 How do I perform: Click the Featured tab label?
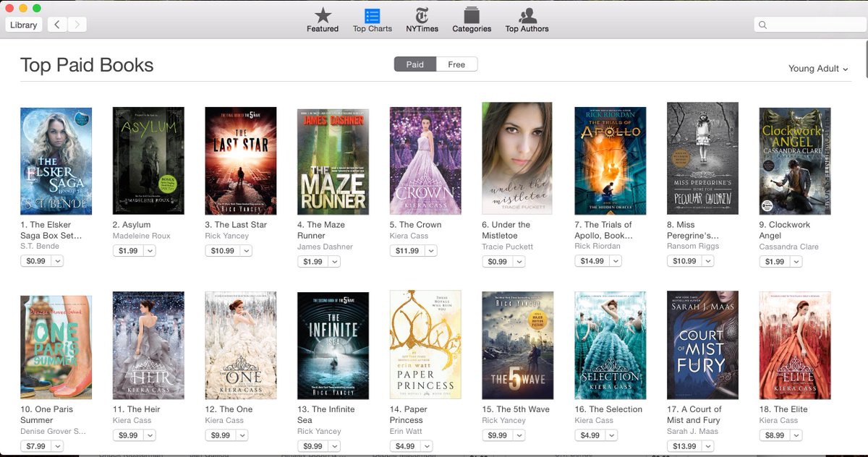click(x=323, y=29)
